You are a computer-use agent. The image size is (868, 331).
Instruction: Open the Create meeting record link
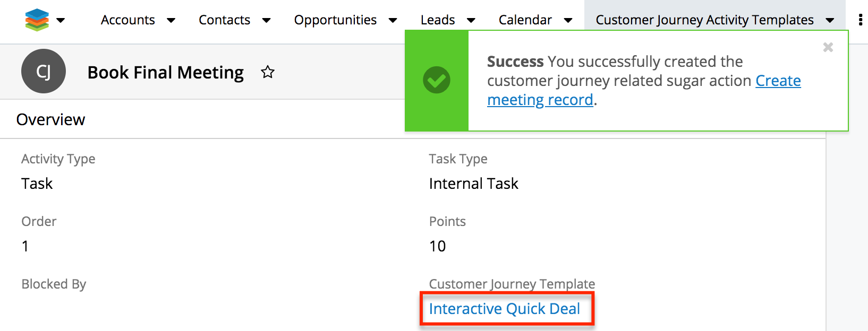(778, 81)
